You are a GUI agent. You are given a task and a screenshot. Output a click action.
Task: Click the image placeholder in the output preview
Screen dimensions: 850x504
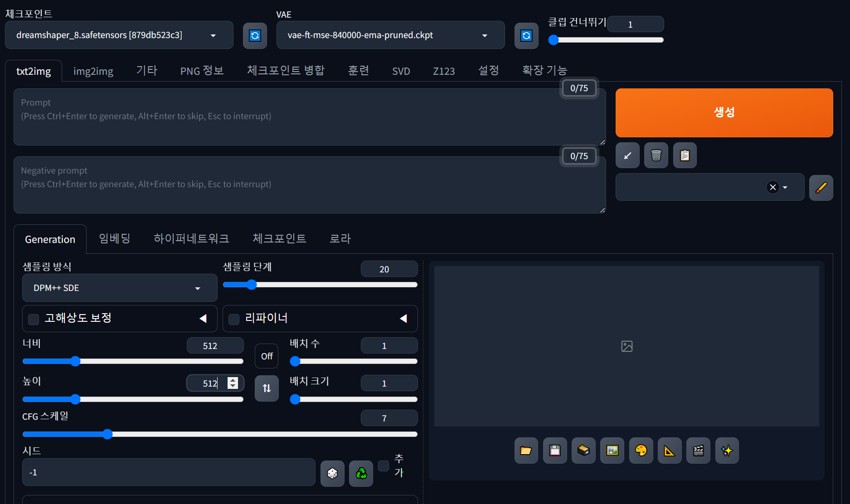click(x=627, y=346)
